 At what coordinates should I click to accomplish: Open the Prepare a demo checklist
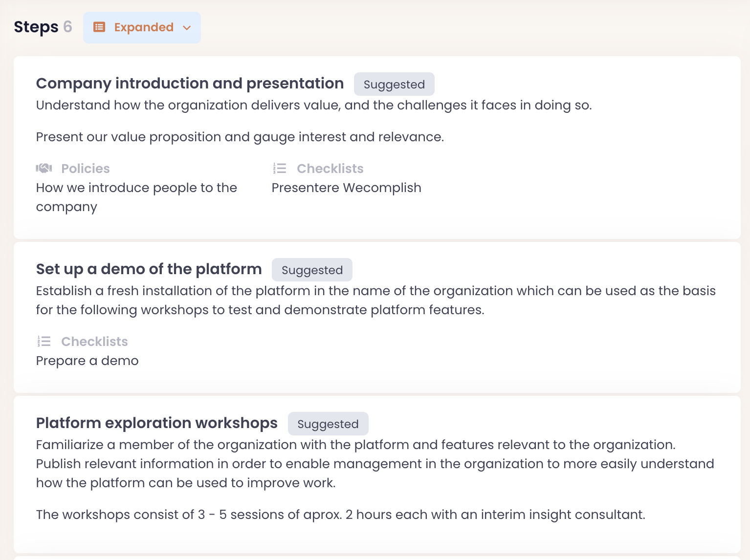point(87,361)
